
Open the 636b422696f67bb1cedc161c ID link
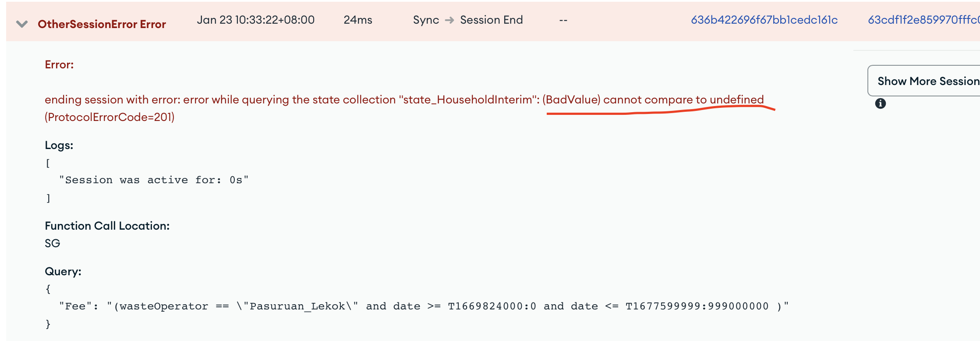764,20
